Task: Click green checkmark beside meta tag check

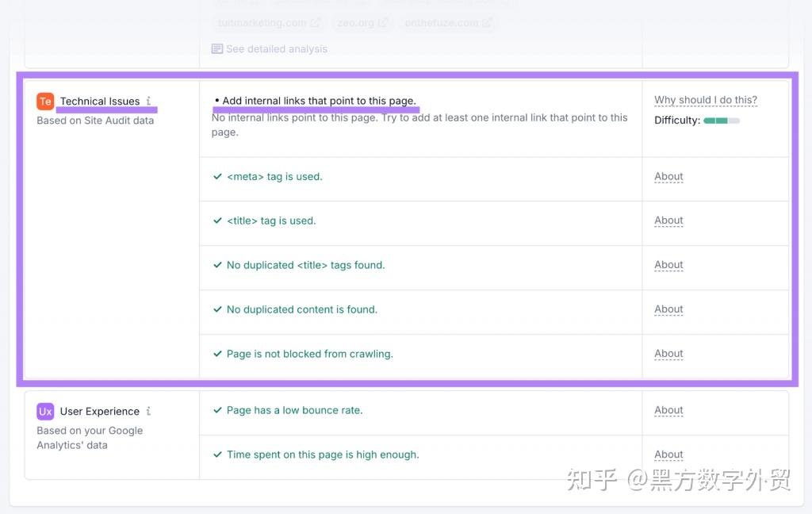Action: click(x=217, y=176)
